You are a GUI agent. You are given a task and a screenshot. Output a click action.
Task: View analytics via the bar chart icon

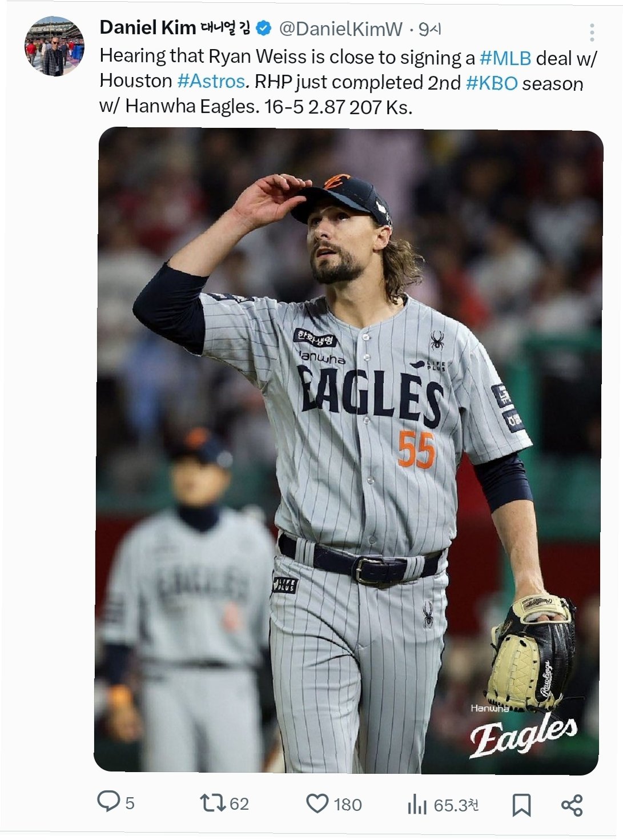click(x=417, y=804)
